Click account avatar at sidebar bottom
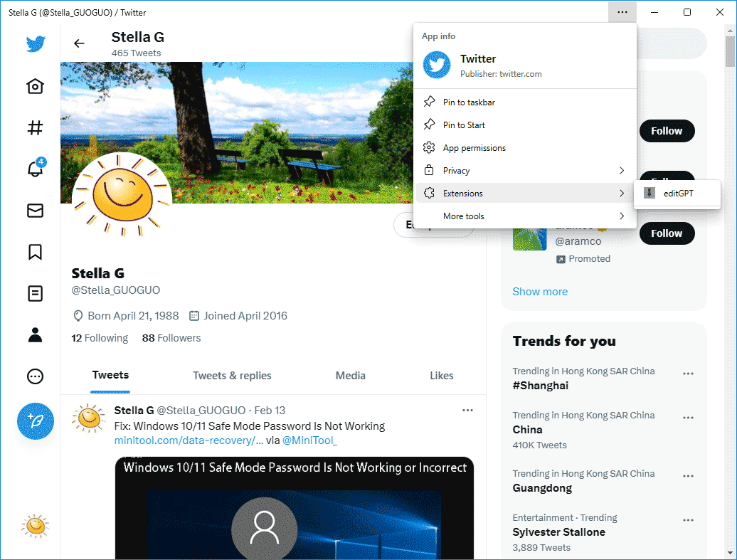 pos(36,526)
